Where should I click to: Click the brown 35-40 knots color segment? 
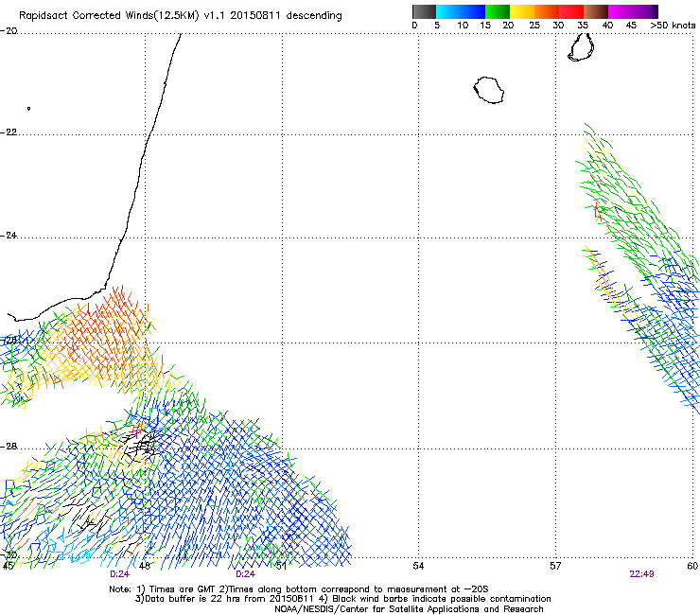tap(596, 11)
